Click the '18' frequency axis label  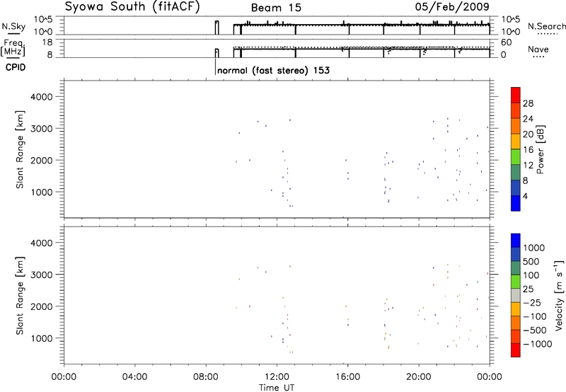tap(47, 42)
